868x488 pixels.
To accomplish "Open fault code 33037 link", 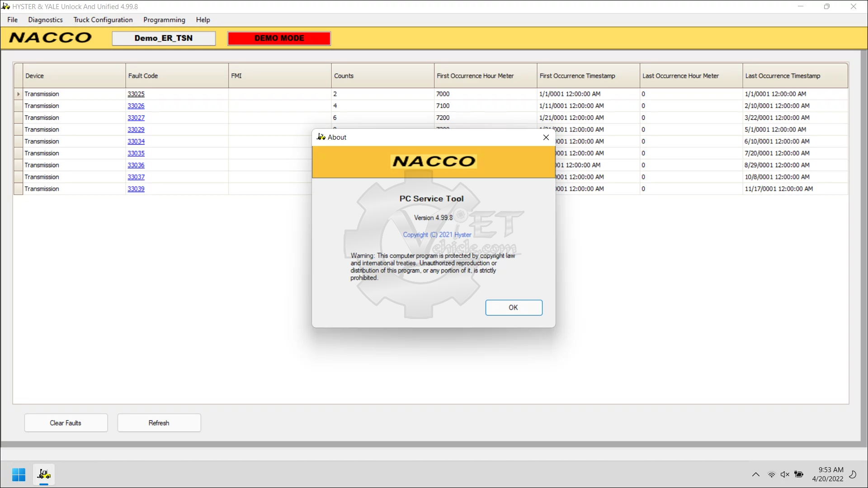I will [x=136, y=177].
